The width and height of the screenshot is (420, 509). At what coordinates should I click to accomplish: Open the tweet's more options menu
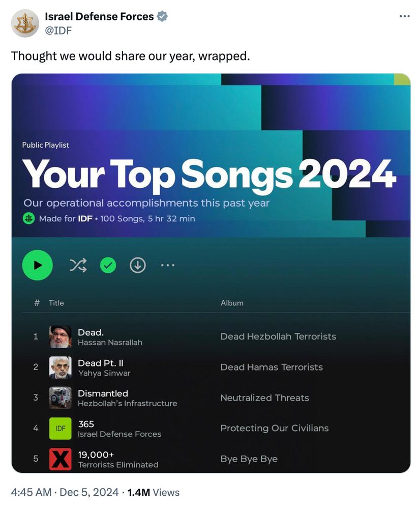click(404, 16)
